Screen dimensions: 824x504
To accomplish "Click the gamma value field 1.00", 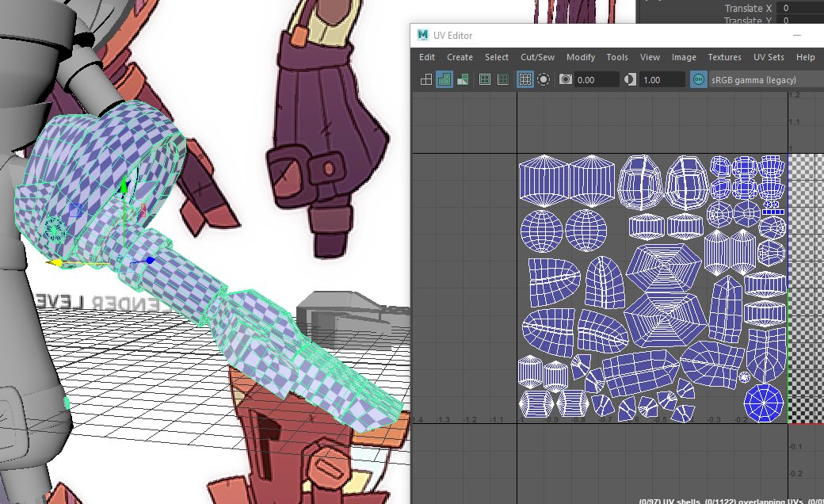I will pos(662,80).
